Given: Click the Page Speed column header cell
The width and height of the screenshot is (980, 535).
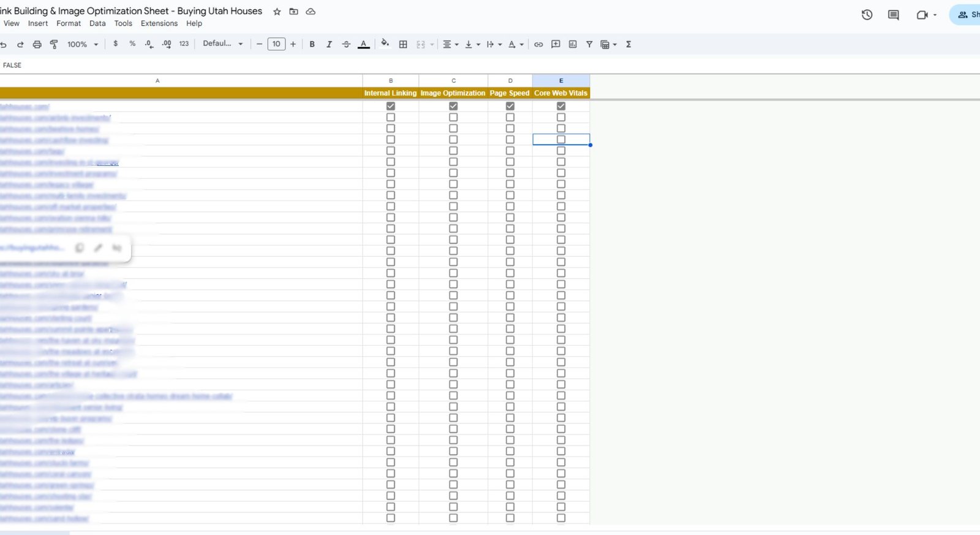Looking at the screenshot, I should [510, 93].
